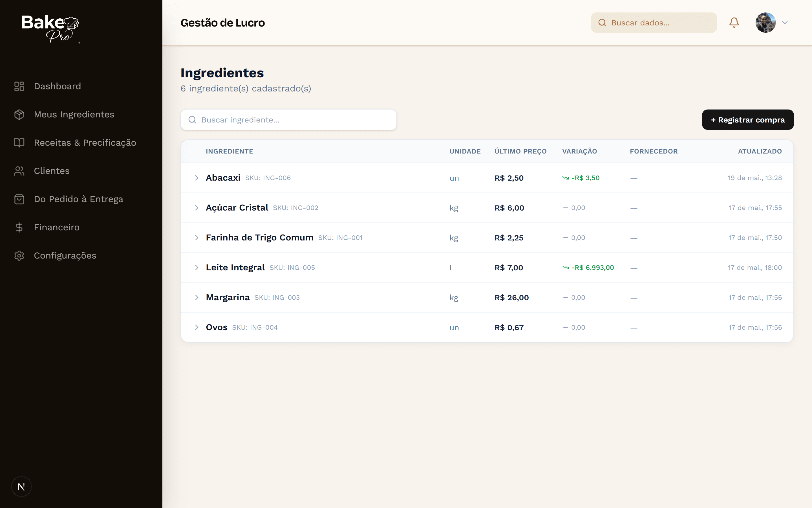
Task: Click the INGREDIENTE column header
Action: (230, 151)
